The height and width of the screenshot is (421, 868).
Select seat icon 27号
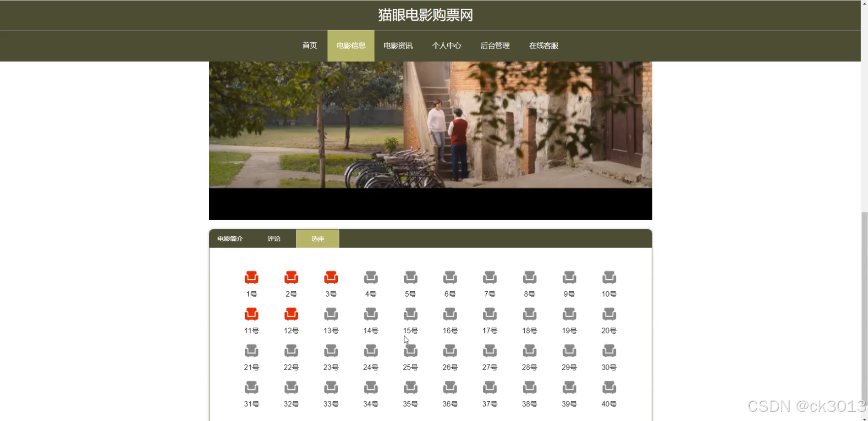pos(490,351)
